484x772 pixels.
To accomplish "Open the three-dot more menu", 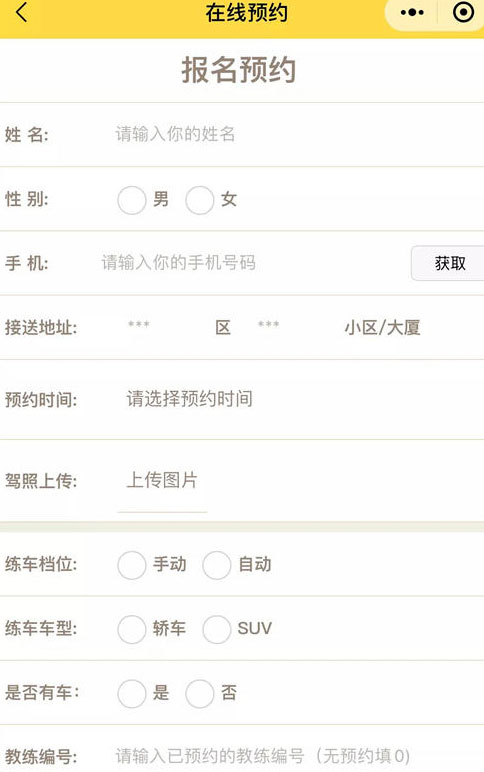I will tap(412, 13).
